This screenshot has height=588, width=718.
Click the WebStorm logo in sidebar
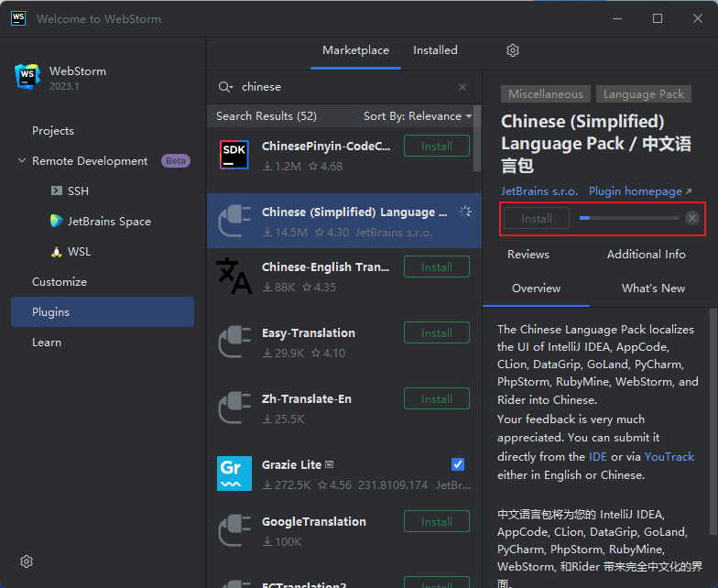pos(27,77)
